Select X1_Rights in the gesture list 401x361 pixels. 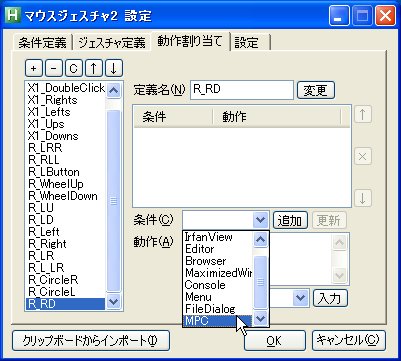[x=66, y=100]
